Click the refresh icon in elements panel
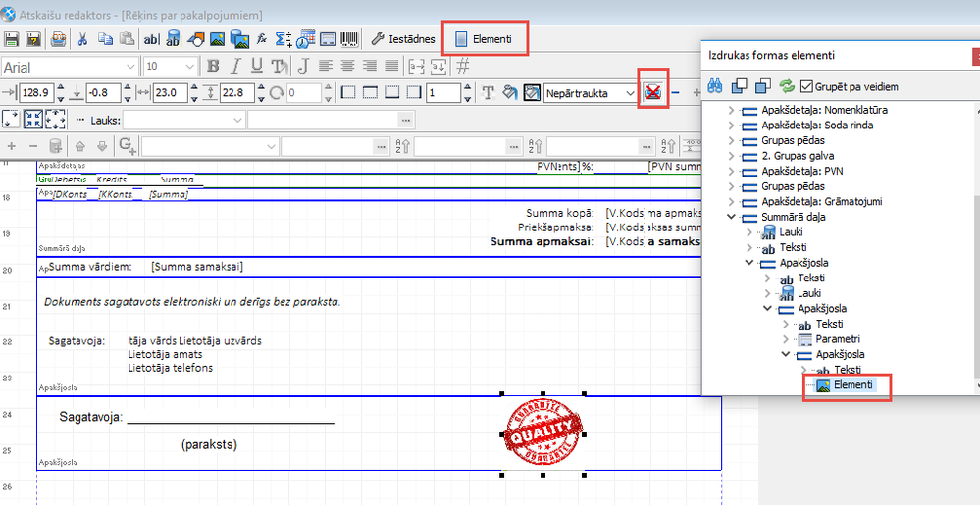Viewport: 980px width, 505px height. tap(786, 86)
